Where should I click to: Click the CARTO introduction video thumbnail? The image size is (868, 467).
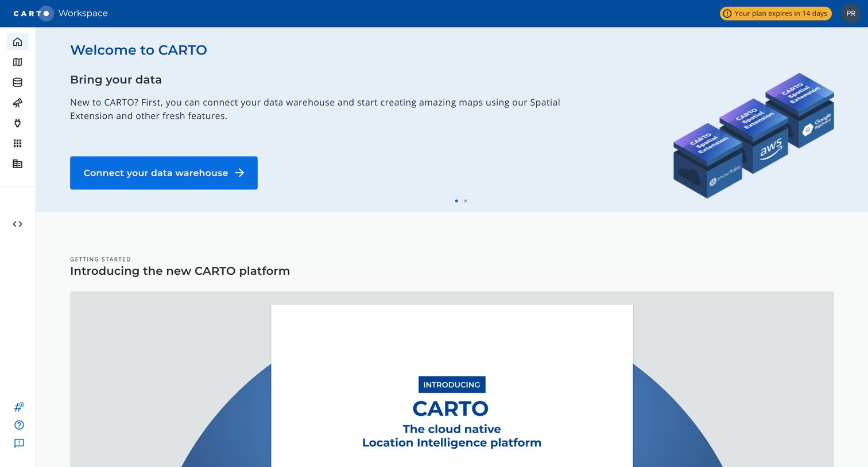452,379
